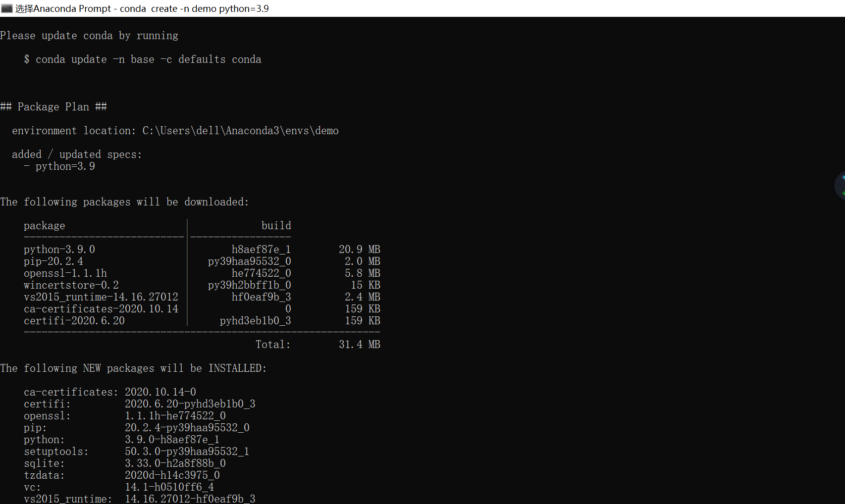Click the "added / updated specs:" line
Image resolution: width=845 pixels, height=504 pixels.
coord(77,154)
